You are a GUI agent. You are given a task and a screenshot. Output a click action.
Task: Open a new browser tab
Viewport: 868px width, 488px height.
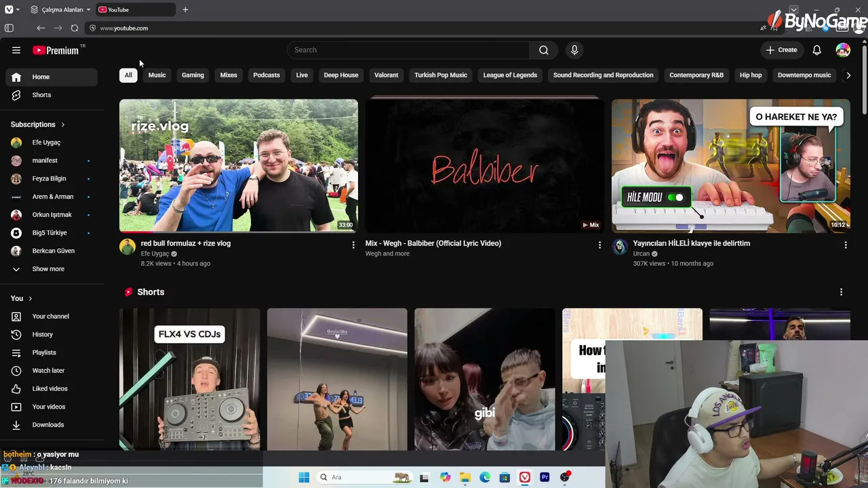pos(185,9)
